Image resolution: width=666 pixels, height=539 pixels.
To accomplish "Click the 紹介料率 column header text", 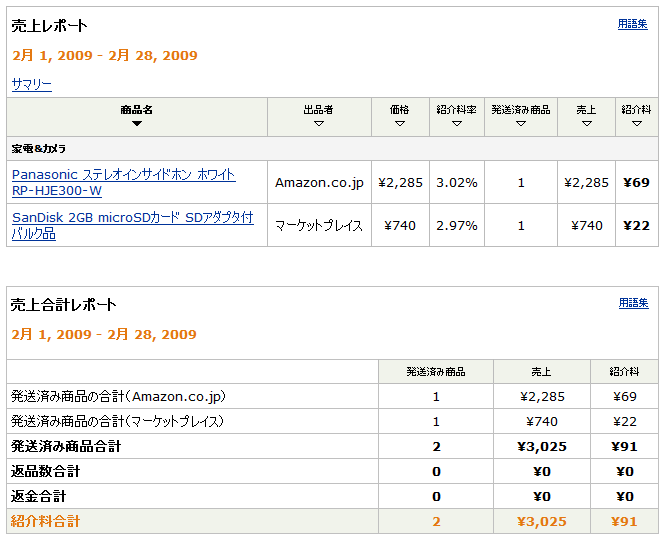I will [456, 109].
